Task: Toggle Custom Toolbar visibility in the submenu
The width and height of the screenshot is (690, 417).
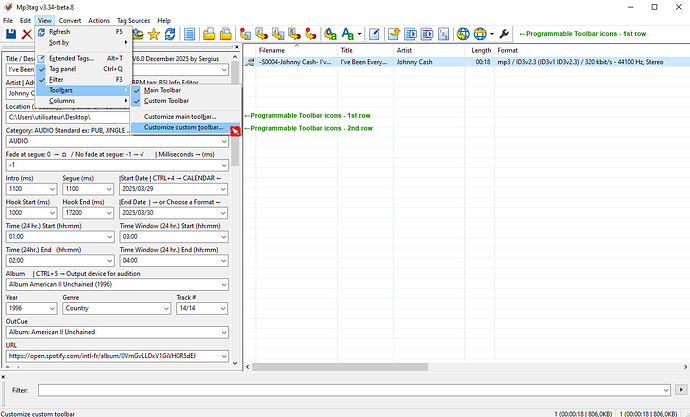Action: pyautogui.click(x=185, y=101)
